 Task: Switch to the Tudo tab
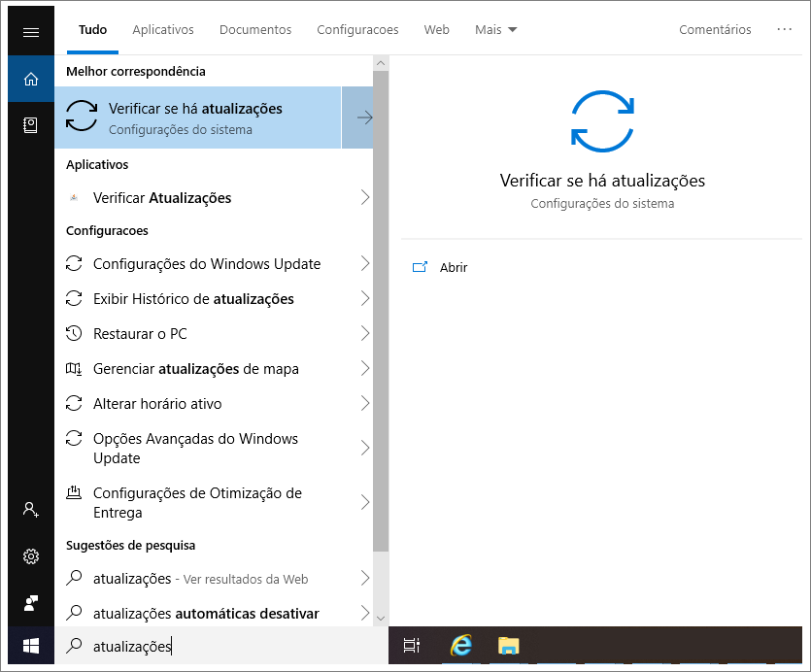(92, 29)
